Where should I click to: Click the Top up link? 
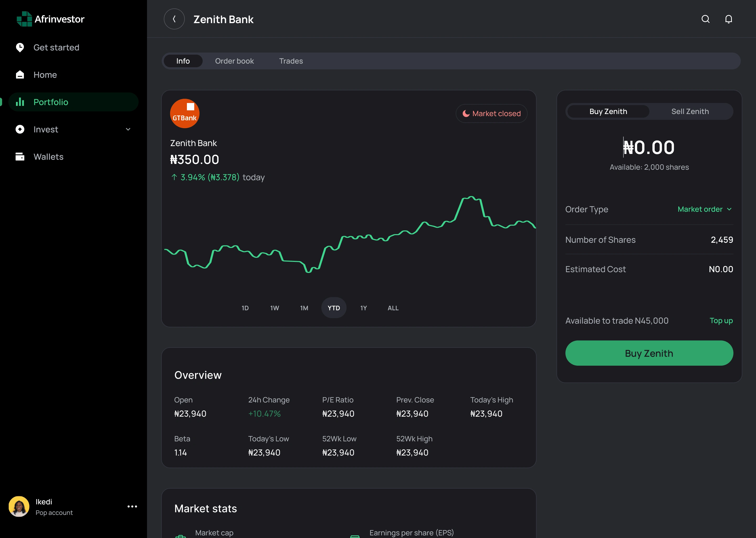721,321
